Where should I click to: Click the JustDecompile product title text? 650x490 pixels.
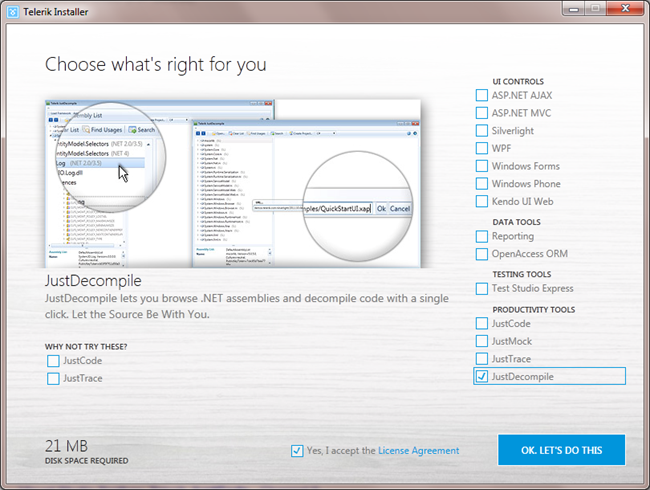(93, 281)
